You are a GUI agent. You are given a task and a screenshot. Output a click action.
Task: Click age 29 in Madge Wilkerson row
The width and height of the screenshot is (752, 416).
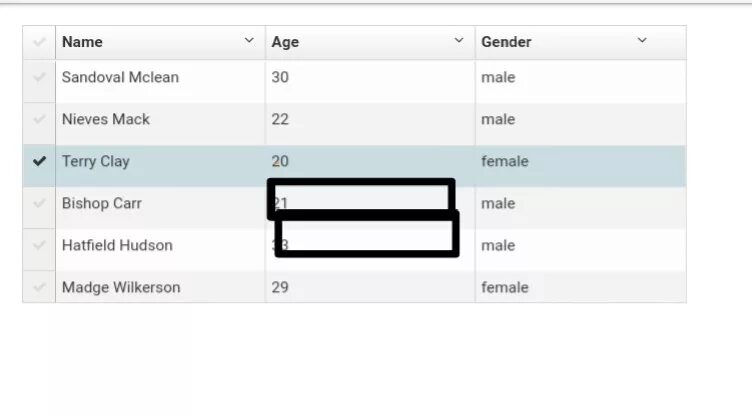pyautogui.click(x=280, y=287)
